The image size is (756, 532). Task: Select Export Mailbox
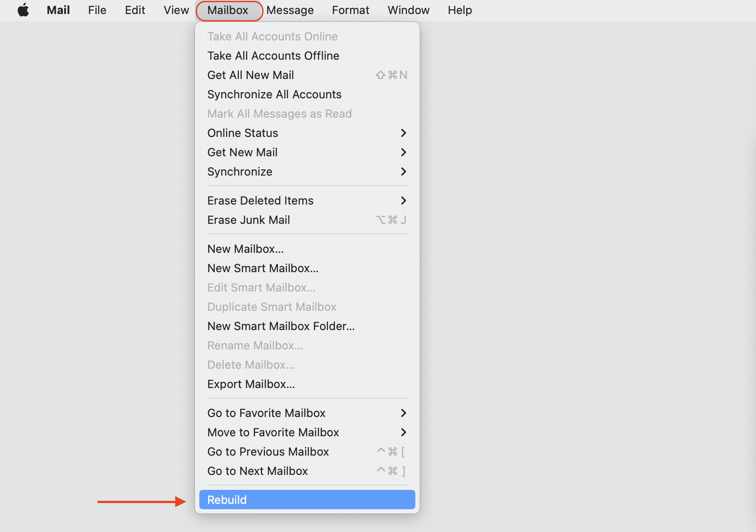click(251, 384)
